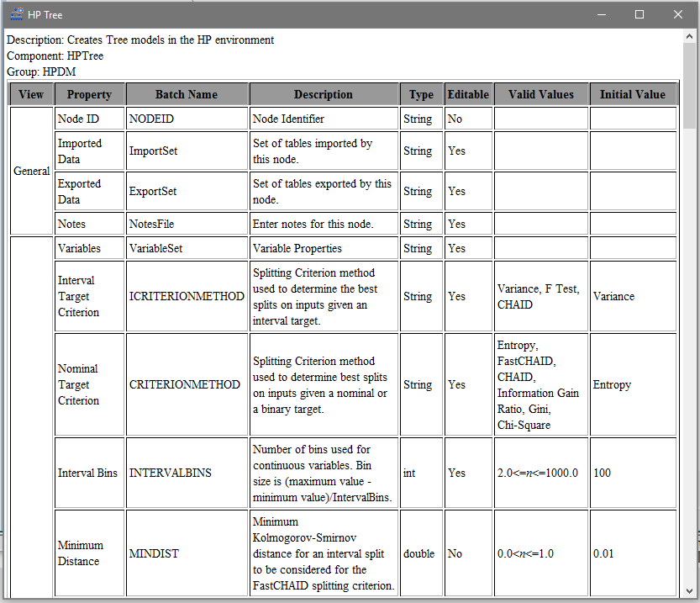Select the NODEID batch name cell
The height and width of the screenshot is (603, 700).
coord(151,118)
